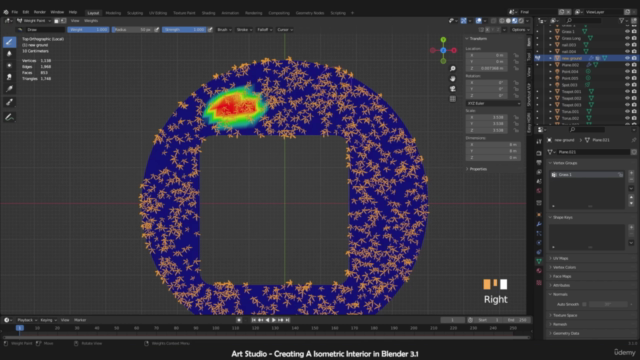
Task: Click the viewport pan hand icon
Action: pos(453,79)
